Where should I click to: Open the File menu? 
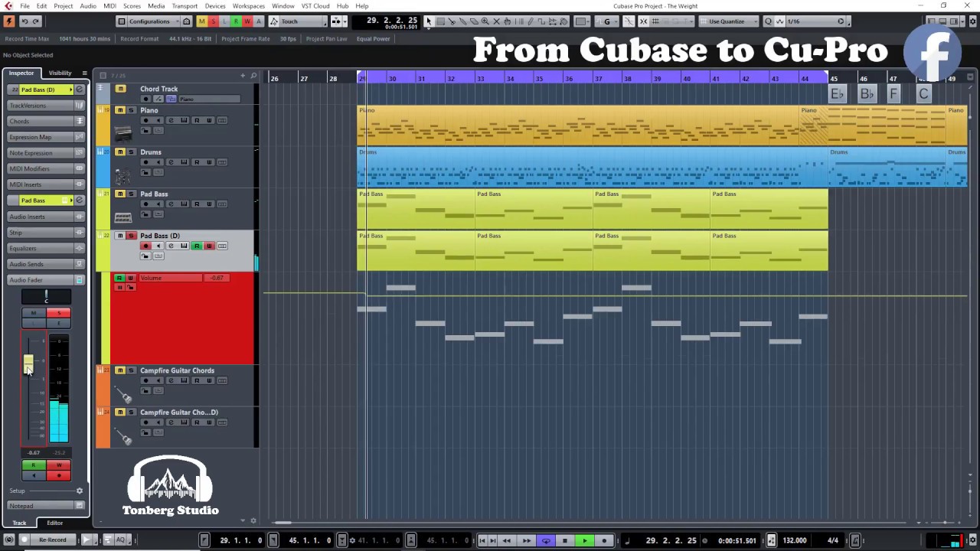(25, 6)
